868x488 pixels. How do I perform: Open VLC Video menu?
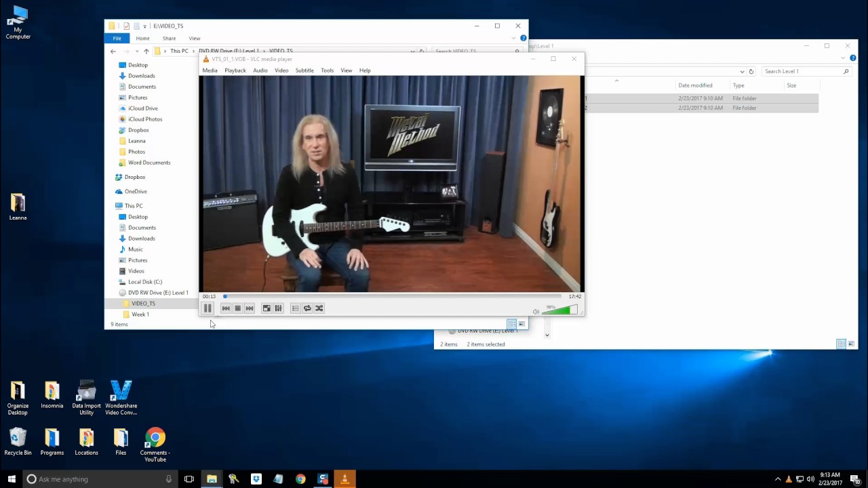(281, 70)
